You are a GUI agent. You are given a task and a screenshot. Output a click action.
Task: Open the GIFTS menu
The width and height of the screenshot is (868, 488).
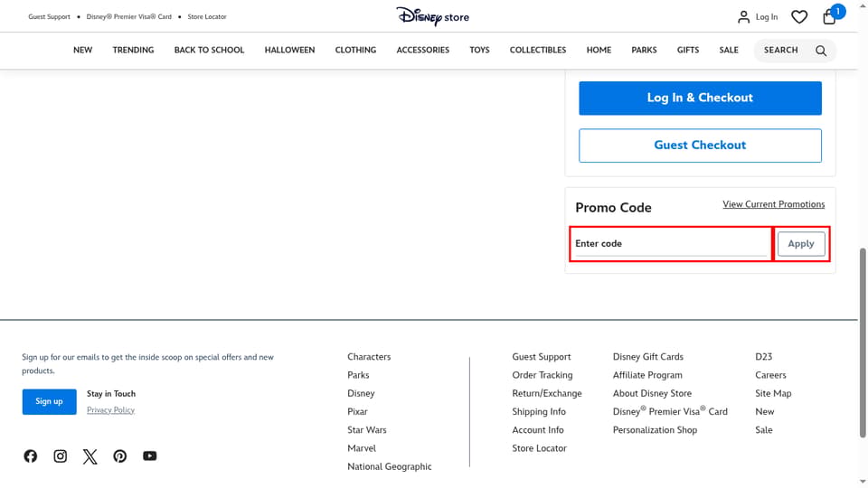coord(688,50)
